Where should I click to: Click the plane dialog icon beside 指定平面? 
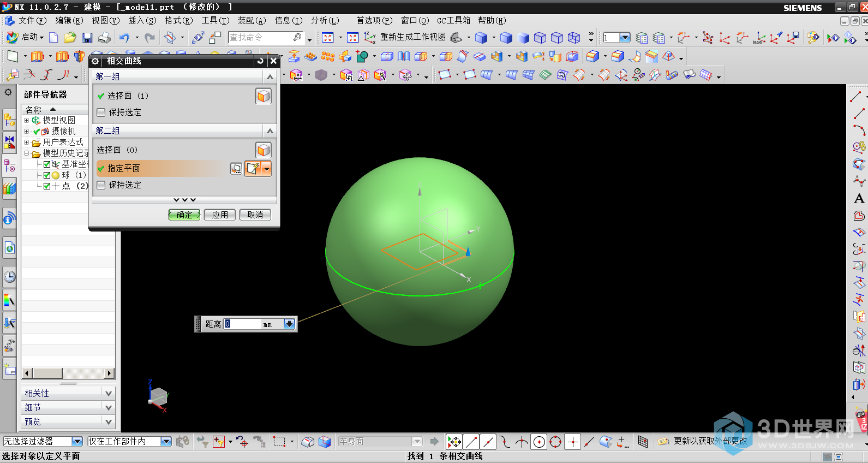tap(236, 168)
